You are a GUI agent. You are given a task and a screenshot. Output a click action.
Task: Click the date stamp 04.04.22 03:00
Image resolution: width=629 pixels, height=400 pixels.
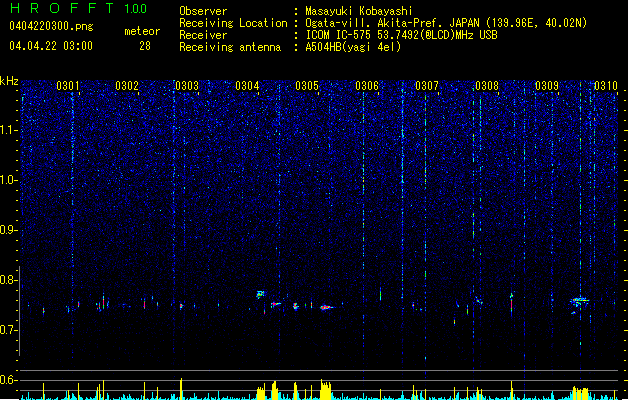pyautogui.click(x=51, y=46)
